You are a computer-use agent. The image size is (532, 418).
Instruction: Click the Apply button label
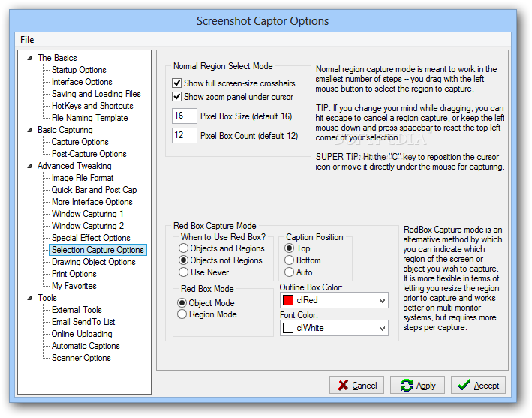click(425, 386)
